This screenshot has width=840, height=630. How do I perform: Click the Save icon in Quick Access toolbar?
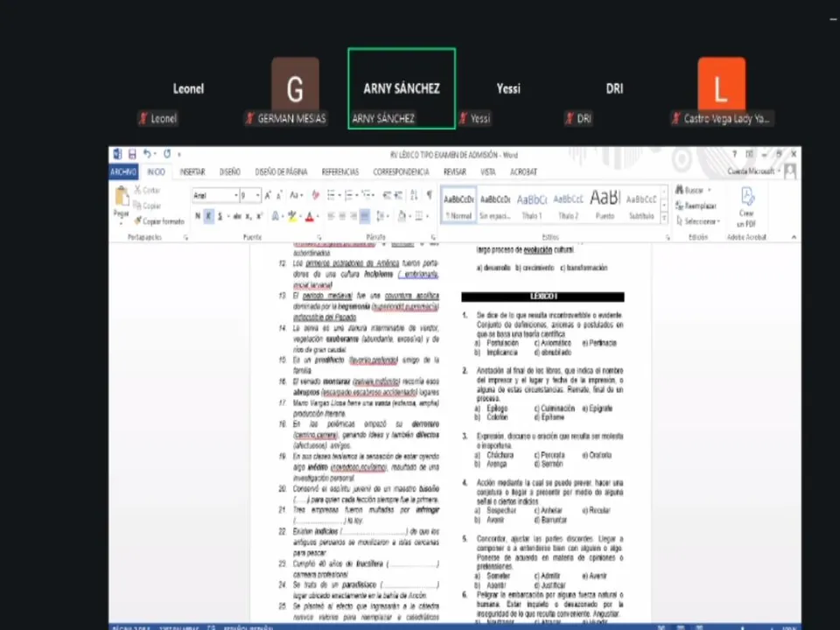point(132,154)
